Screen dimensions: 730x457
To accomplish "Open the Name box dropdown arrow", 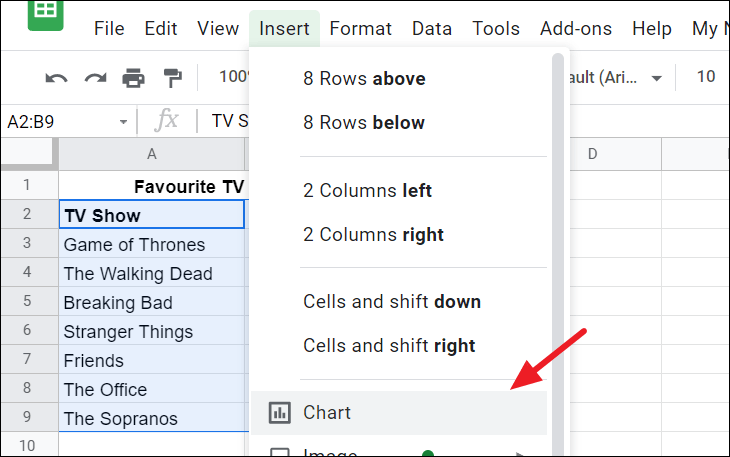I will point(123,121).
